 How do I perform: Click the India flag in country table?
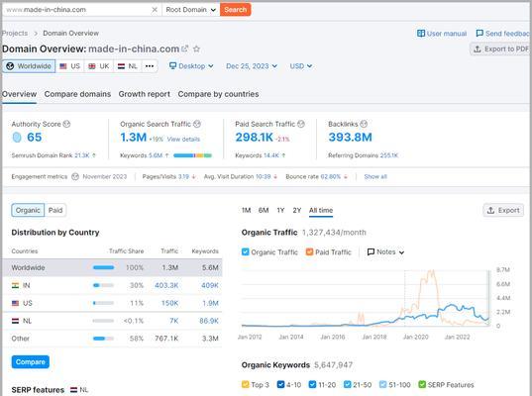pos(15,285)
